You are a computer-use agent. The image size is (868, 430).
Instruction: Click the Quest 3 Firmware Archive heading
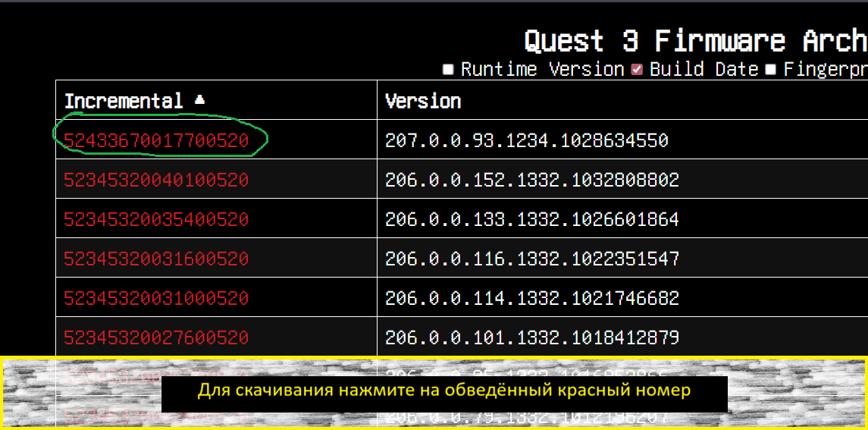696,40
